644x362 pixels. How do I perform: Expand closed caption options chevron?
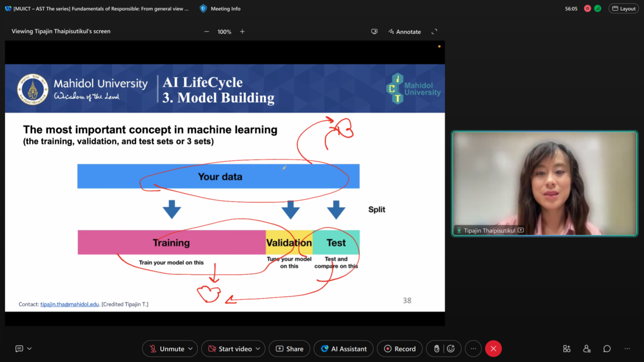tap(29, 349)
